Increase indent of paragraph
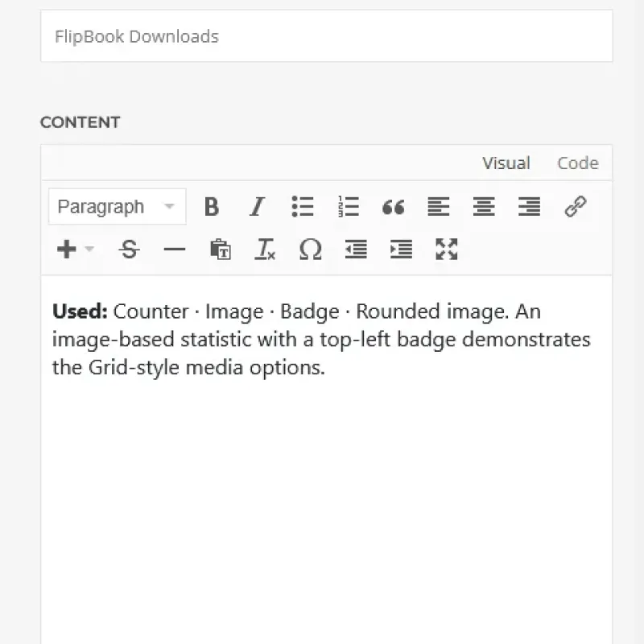This screenshot has height=644, width=644. point(401,250)
